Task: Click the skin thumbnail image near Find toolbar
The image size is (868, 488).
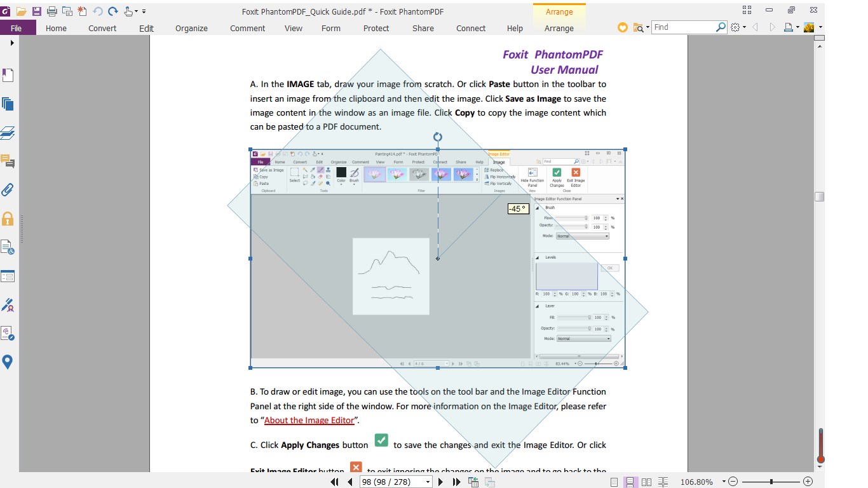Action: click(810, 27)
